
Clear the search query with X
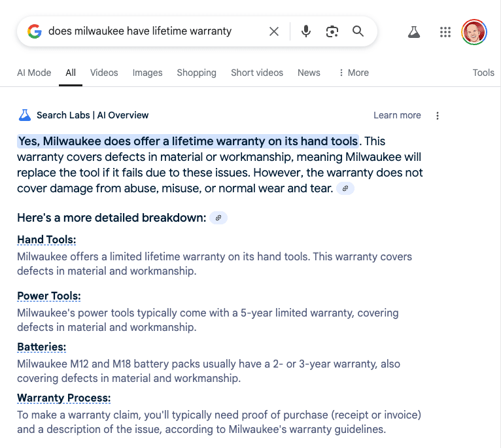point(274,31)
